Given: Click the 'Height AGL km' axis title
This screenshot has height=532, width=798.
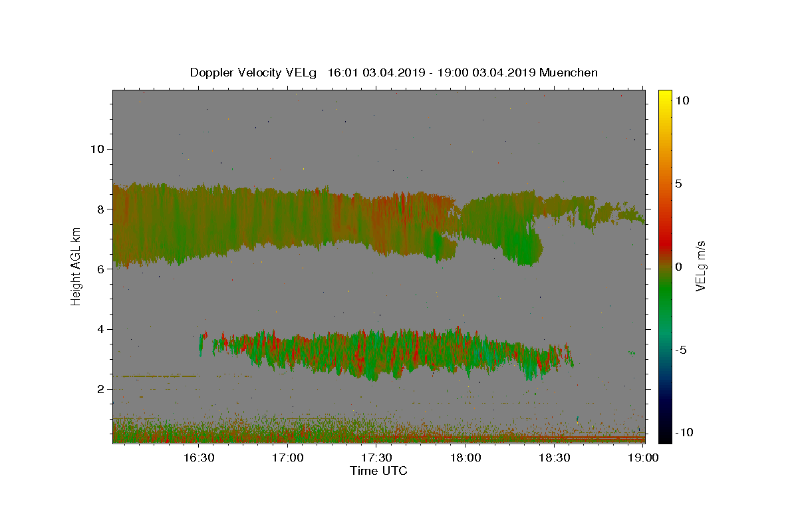Looking at the screenshot, I should coord(76,266).
